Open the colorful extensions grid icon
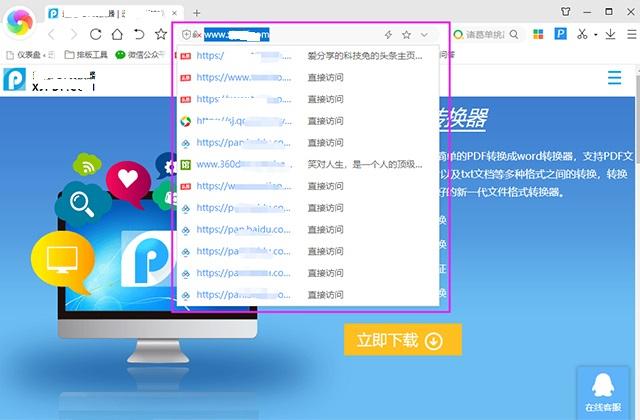Screen dimensions: 640x420 click(538, 34)
